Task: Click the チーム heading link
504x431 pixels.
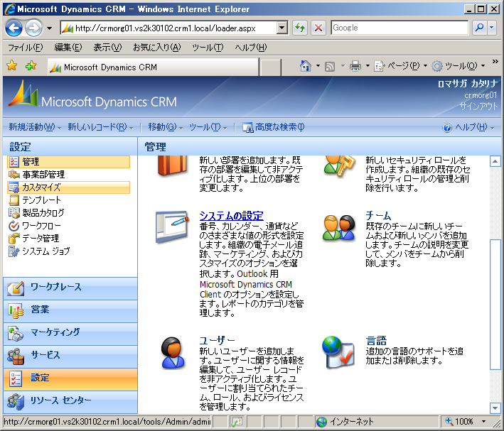Action: [378, 215]
